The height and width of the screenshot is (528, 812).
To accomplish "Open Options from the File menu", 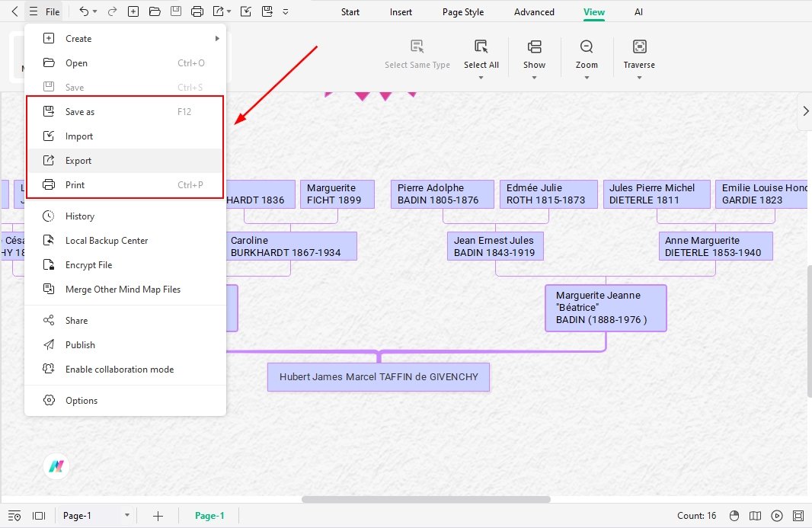I will tap(126, 400).
